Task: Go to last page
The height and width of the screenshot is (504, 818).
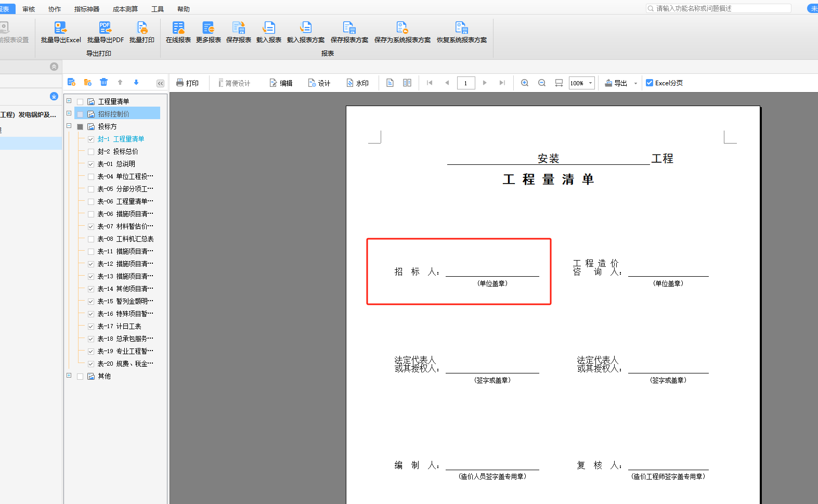Action: coord(502,83)
